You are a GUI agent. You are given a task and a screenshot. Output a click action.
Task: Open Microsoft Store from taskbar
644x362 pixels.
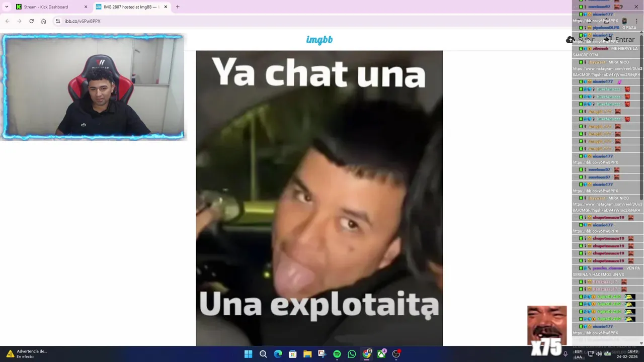[292, 354]
